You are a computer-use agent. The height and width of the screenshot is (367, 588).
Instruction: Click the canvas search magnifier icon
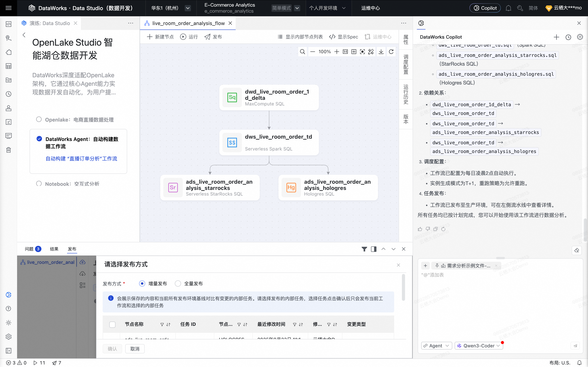(x=302, y=52)
